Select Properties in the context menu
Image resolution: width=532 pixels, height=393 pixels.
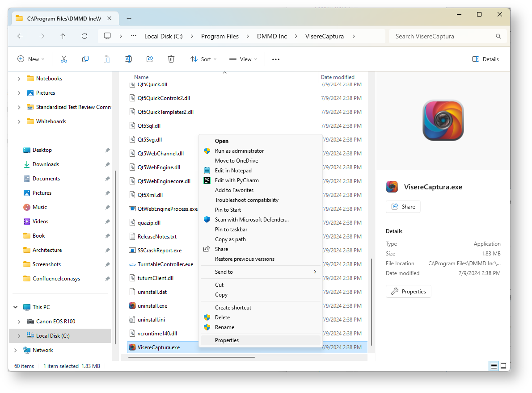227,340
